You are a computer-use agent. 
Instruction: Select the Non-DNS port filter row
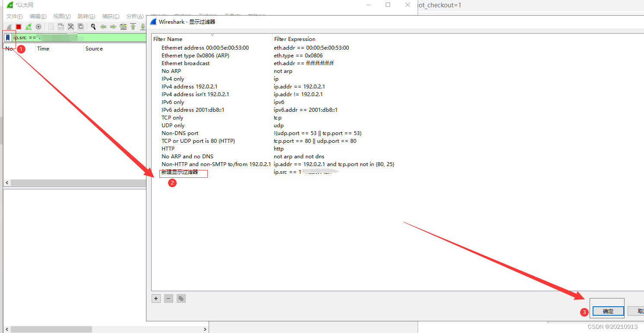click(x=180, y=133)
